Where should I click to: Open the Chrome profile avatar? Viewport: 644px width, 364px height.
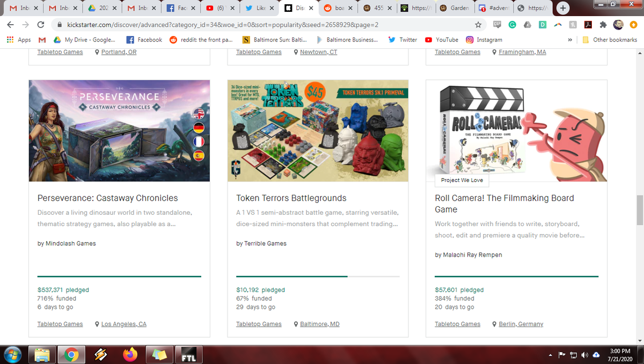(618, 25)
